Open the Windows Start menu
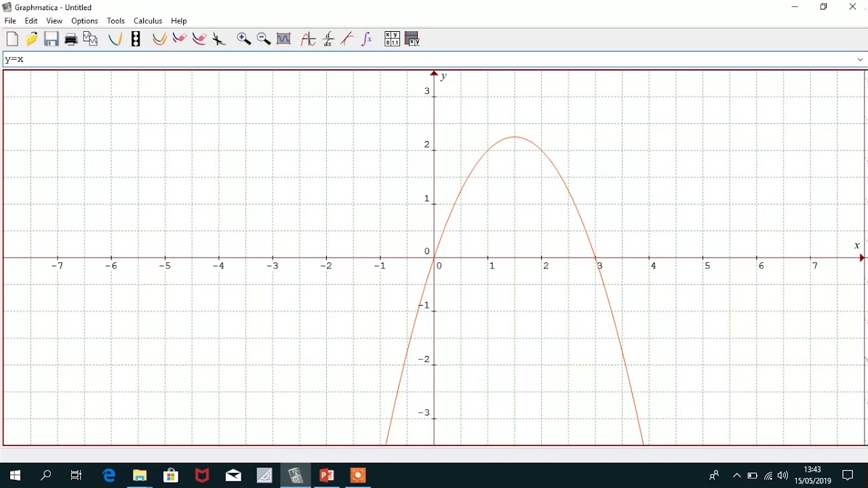 [x=15, y=475]
